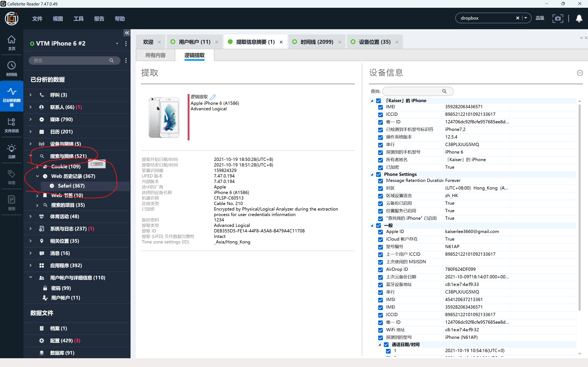Click the notification bell icon
The height and width of the screenshot is (367, 588).
coord(579,18)
